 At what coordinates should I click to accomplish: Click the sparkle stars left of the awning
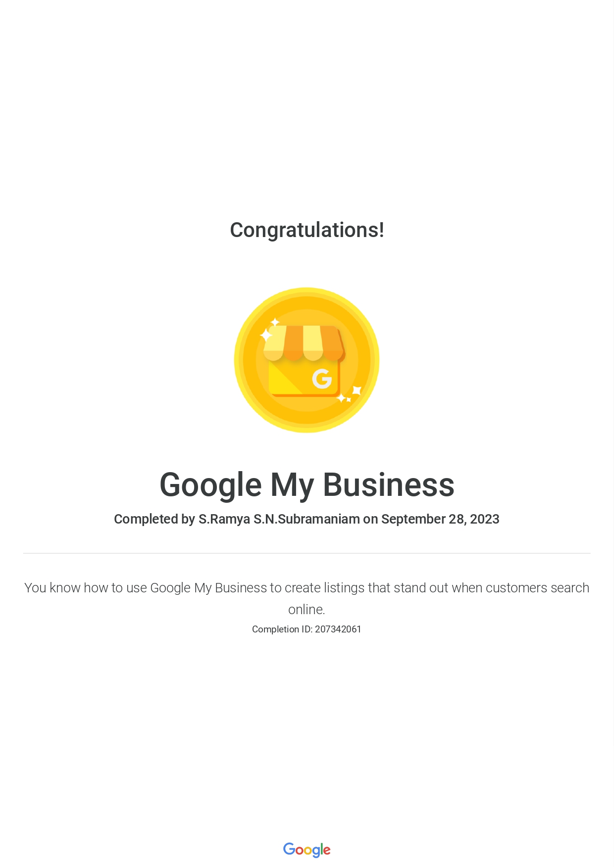[x=269, y=331]
